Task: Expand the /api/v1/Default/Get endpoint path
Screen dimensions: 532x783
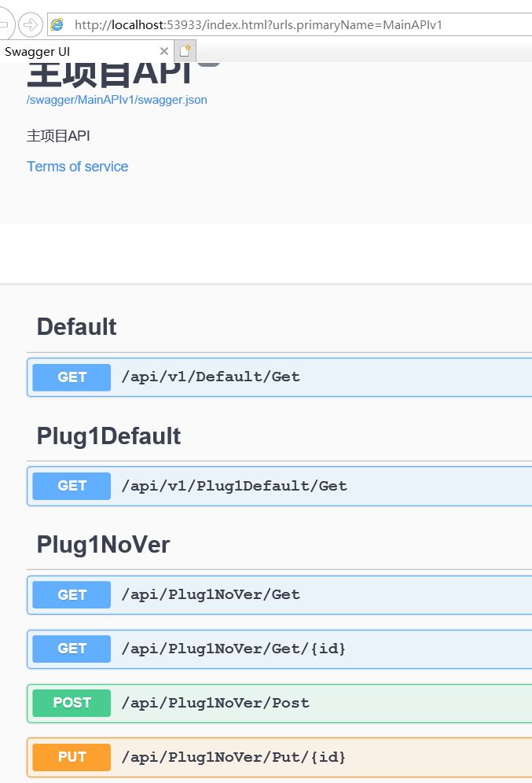Action: coord(211,377)
